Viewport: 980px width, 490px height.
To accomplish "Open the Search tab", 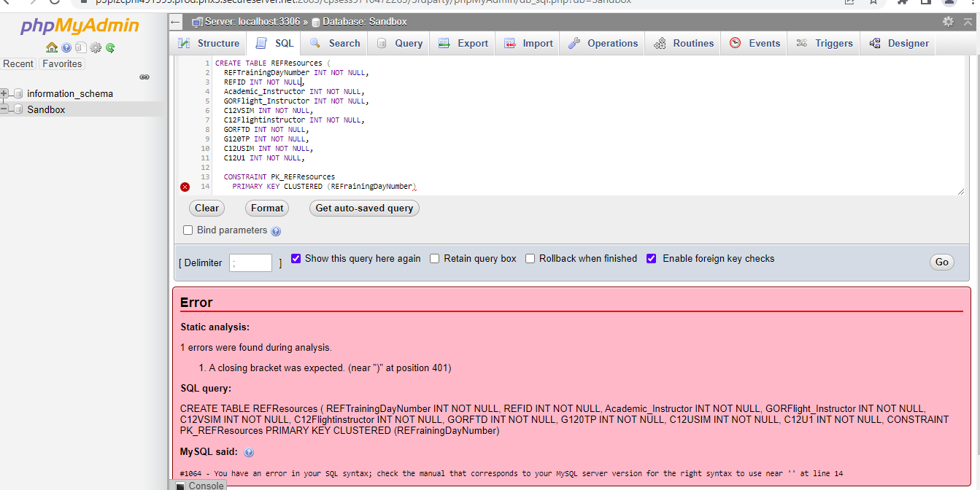I will tap(335, 43).
